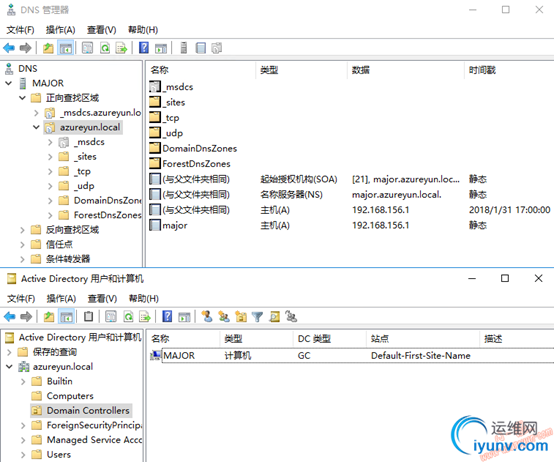Screen dimensions: 554x462
Task: Go back in Active Directory toolbar
Action: pyautogui.click(x=10, y=316)
